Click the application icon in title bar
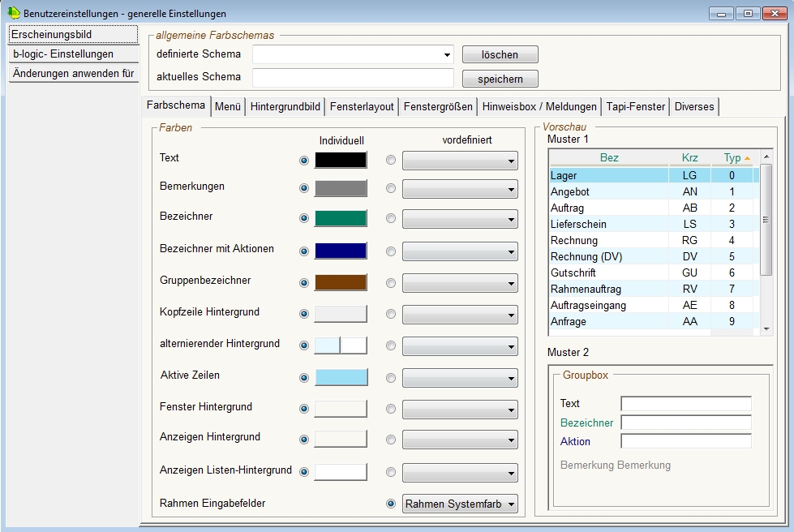Screen dimensions: 794x532 pos(14,13)
